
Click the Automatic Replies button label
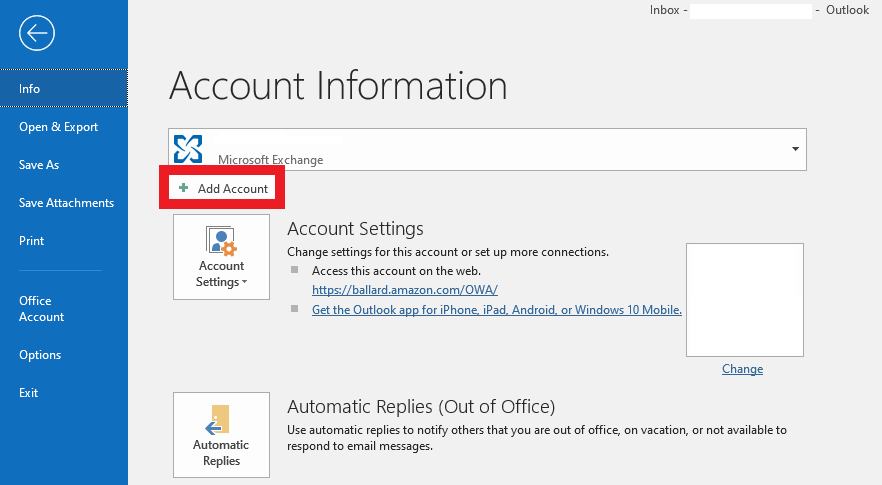tap(221, 452)
